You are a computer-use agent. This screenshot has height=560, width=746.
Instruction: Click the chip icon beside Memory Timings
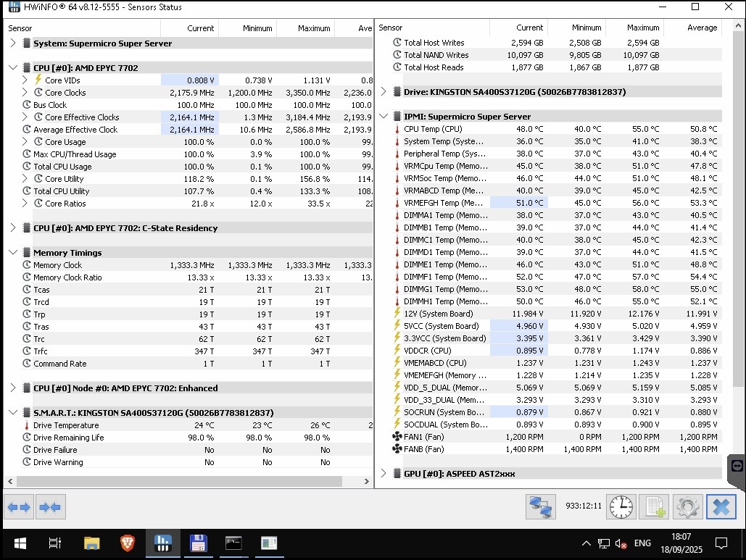point(27,252)
